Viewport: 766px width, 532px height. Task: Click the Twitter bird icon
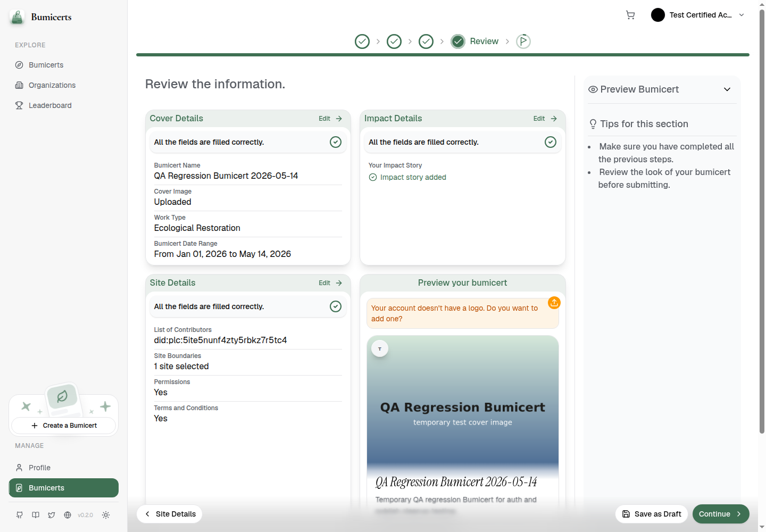click(x=52, y=515)
